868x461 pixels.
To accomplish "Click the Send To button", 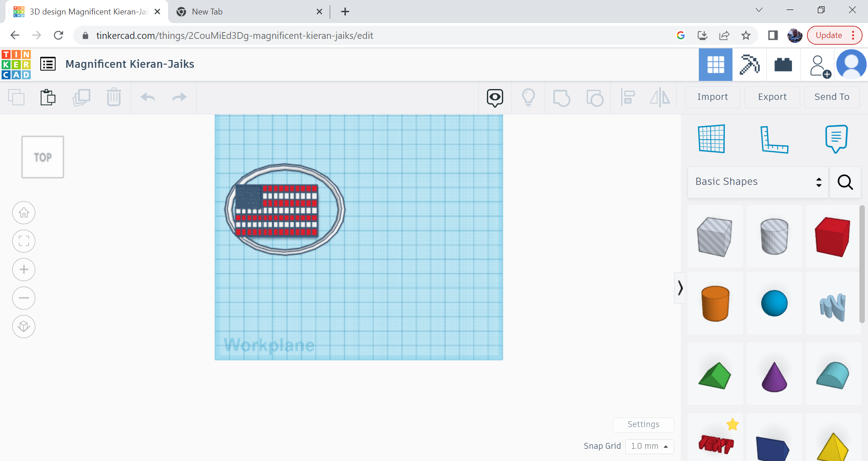I will pyautogui.click(x=832, y=97).
